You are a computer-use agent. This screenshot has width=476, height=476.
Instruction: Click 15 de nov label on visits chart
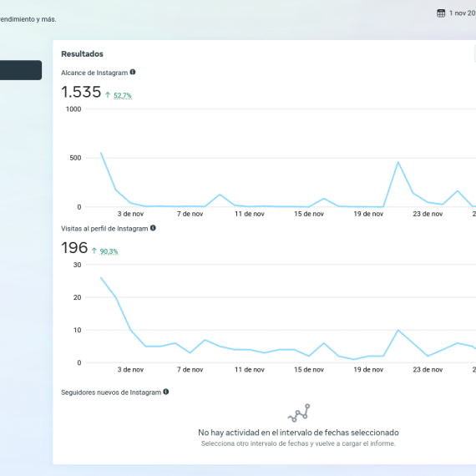click(x=309, y=369)
